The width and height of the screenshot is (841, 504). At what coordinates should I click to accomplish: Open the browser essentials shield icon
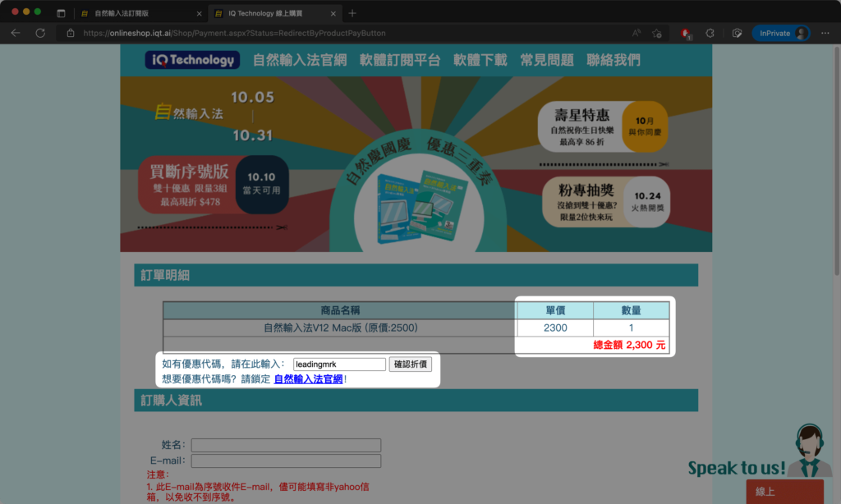coord(737,33)
